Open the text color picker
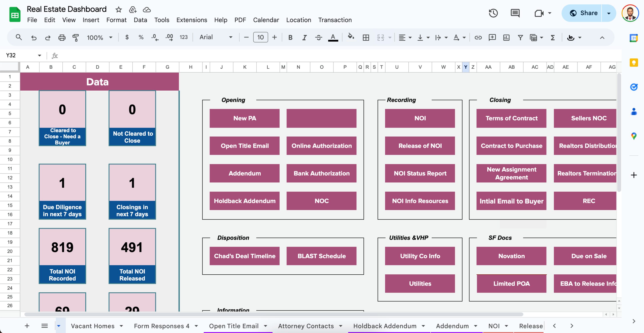 [x=333, y=38]
